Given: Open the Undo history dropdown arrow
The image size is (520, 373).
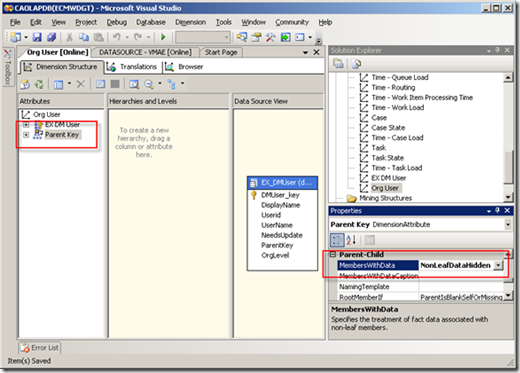Looking at the screenshot, I should (127, 37).
